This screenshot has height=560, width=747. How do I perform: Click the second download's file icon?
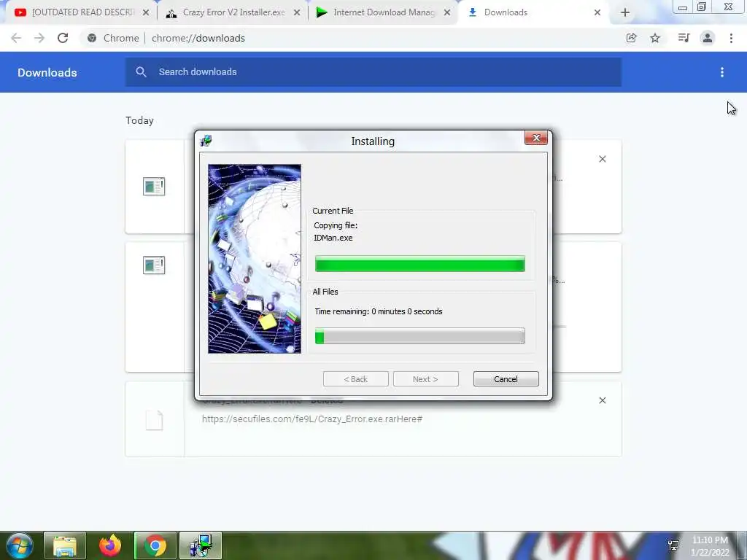tap(154, 265)
